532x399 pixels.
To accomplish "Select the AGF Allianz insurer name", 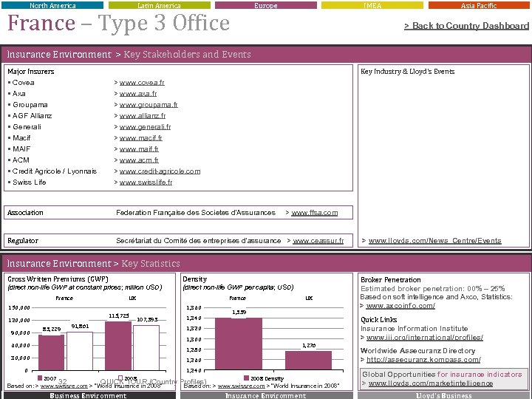I will click(x=32, y=116).
